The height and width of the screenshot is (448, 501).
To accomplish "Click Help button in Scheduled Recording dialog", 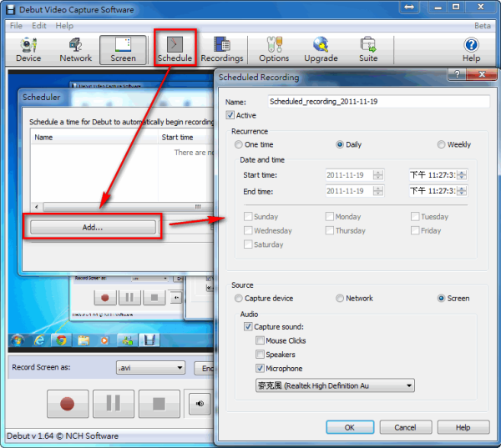I will (463, 427).
